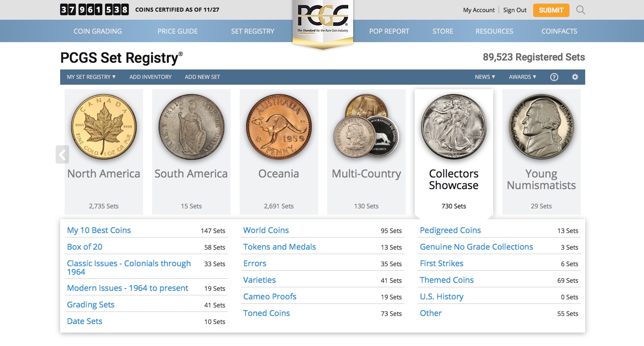This screenshot has height=346, width=644.
Task: Click the '147 Sets' count
Action: tap(213, 231)
